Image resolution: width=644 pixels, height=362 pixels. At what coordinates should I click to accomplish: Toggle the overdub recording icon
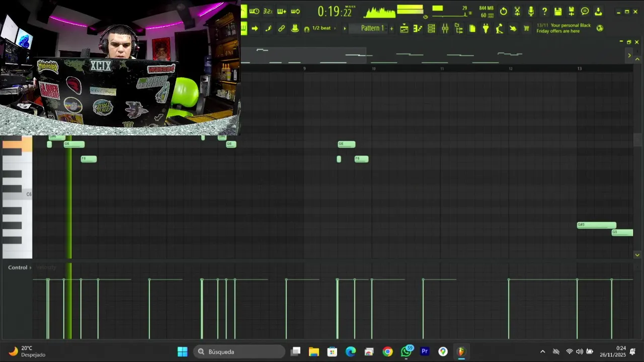(282, 11)
